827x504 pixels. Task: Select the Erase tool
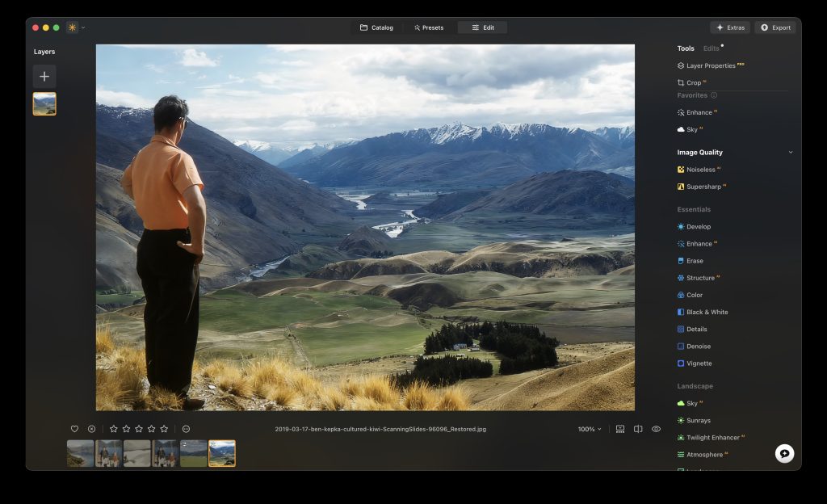coord(693,260)
